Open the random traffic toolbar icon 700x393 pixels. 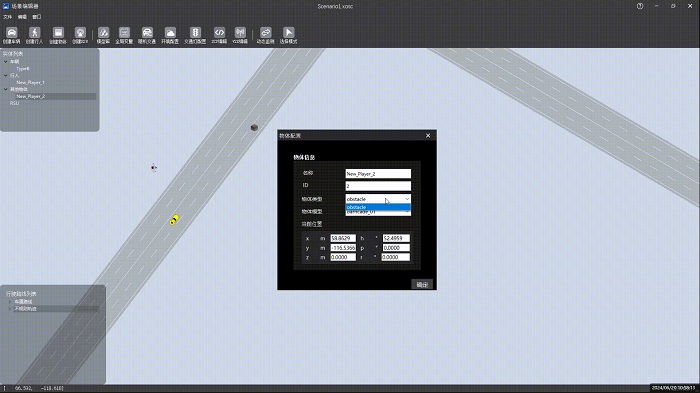pyautogui.click(x=147, y=33)
